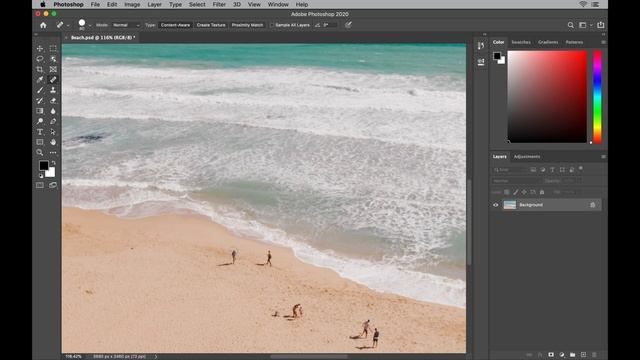Viewport: 640px width, 360px height.
Task: Toggle Quick Mask mode
Action: (40, 185)
